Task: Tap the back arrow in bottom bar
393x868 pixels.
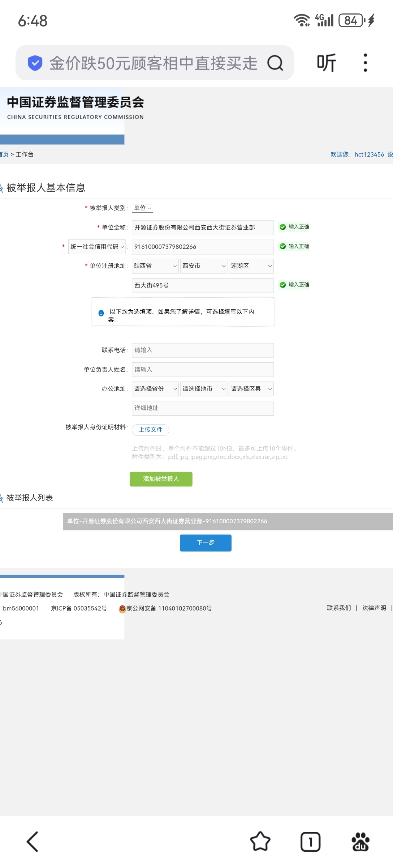Action: [x=33, y=842]
